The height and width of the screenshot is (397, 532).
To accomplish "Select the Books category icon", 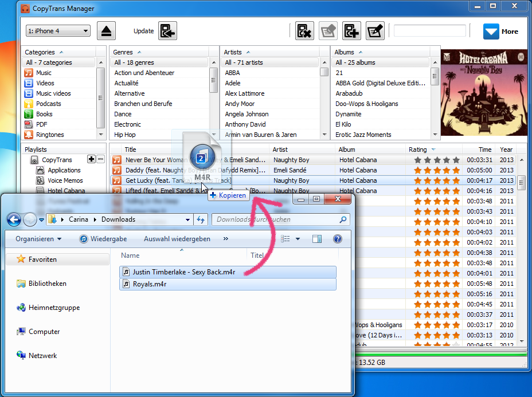I will click(x=29, y=114).
